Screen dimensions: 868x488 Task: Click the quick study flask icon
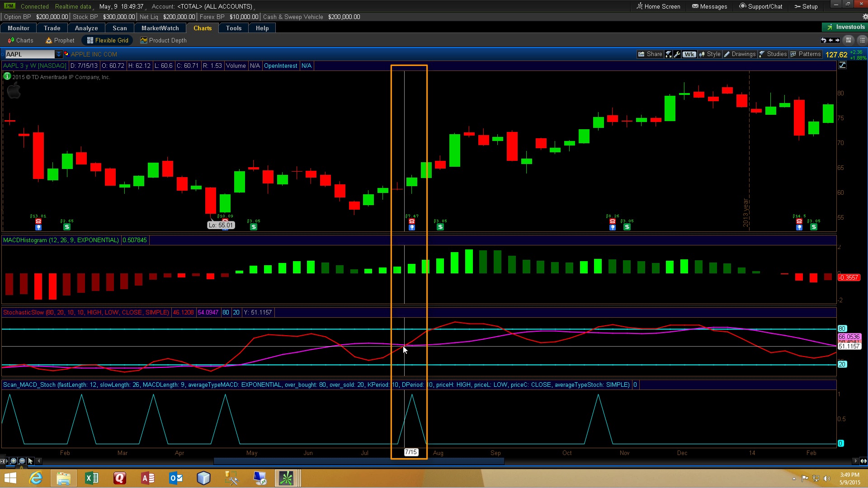[668, 54]
